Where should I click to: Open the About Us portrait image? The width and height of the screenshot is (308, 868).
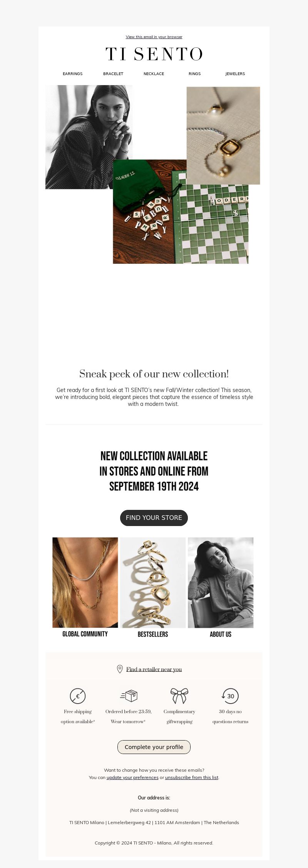pos(221,582)
